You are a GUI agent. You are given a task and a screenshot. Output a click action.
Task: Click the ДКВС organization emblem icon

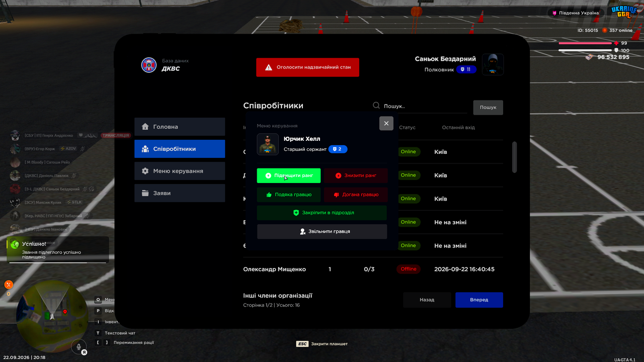point(149,65)
